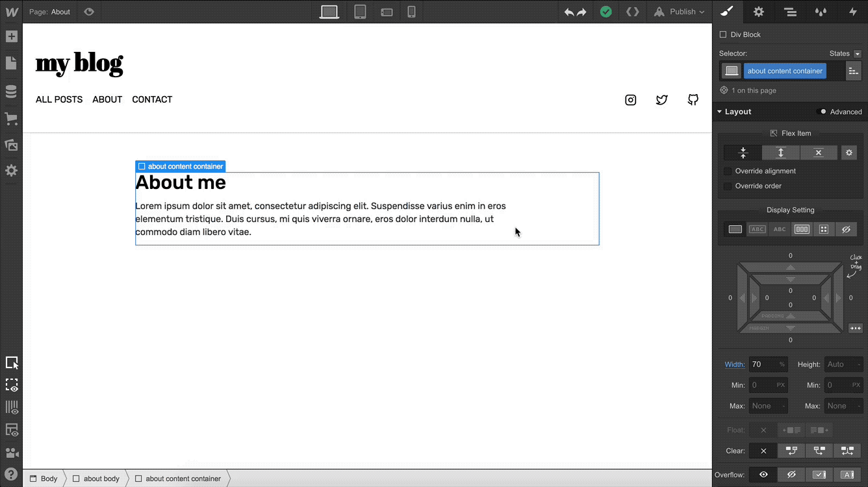Switch to the Navigator tab

click(790, 12)
